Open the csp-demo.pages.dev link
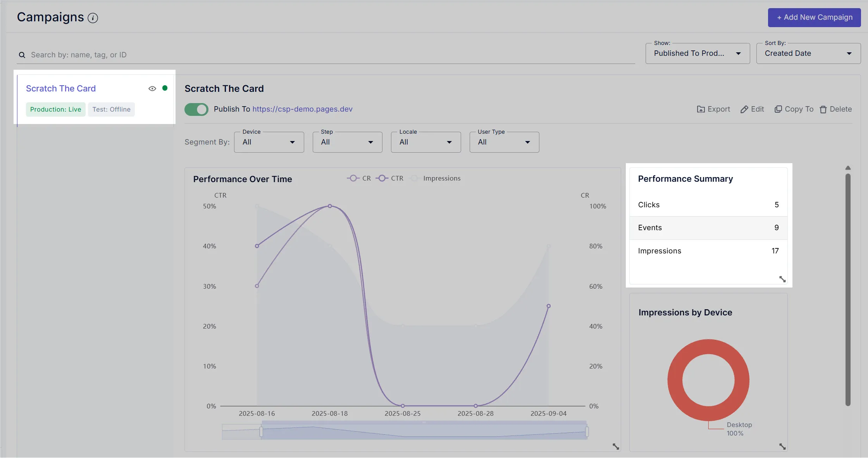This screenshot has width=868, height=458. (302, 109)
